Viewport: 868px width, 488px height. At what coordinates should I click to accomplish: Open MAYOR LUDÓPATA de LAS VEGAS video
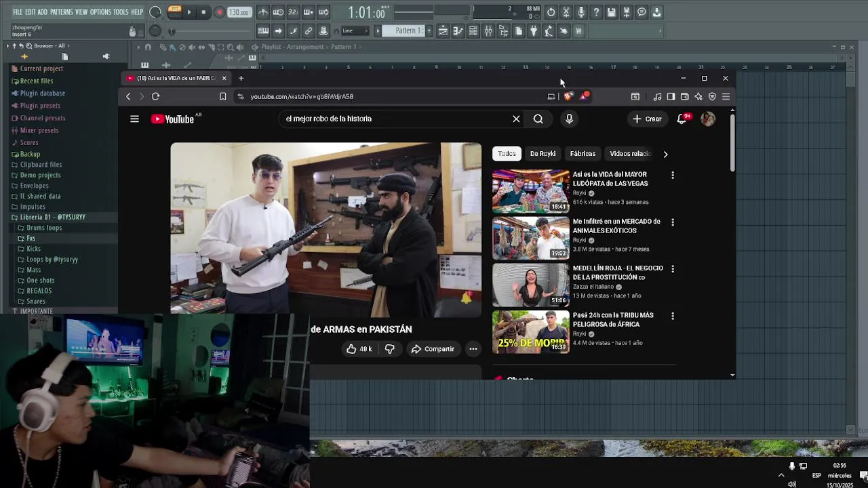[x=610, y=179]
